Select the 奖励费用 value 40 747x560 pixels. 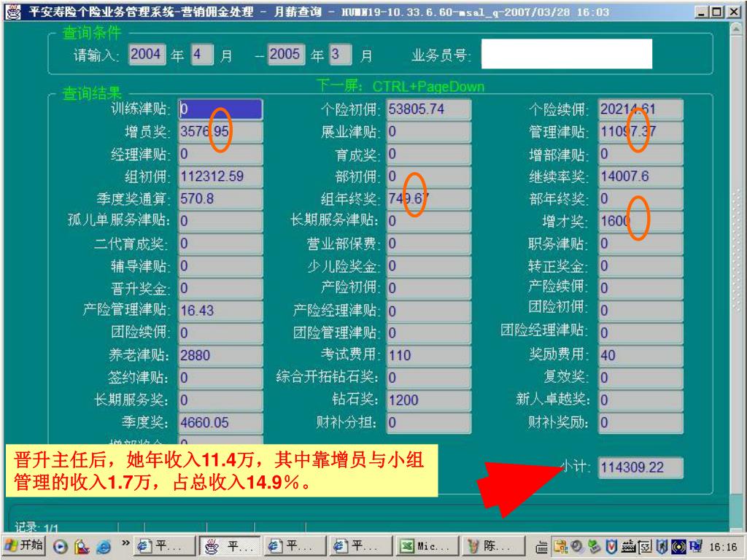click(x=640, y=356)
